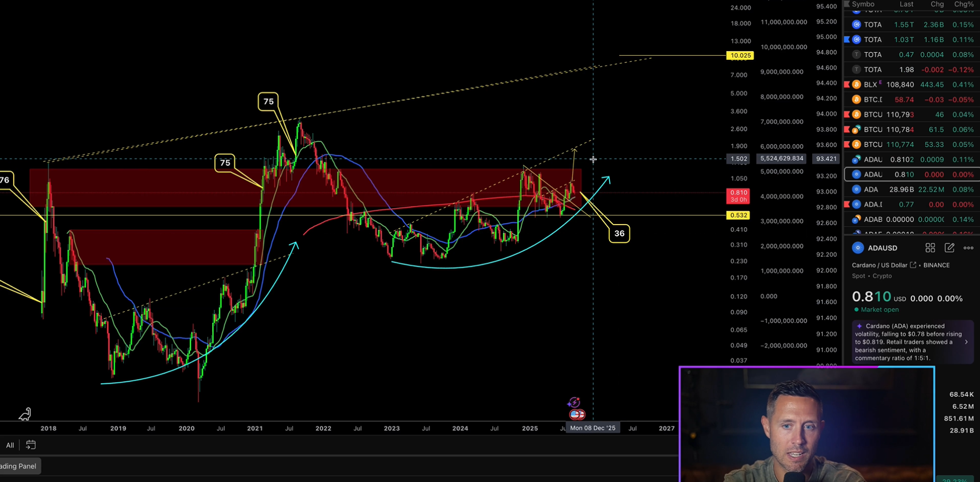The image size is (980, 482).
Task: Select the callout labeled 36 on the chart
Action: point(619,233)
